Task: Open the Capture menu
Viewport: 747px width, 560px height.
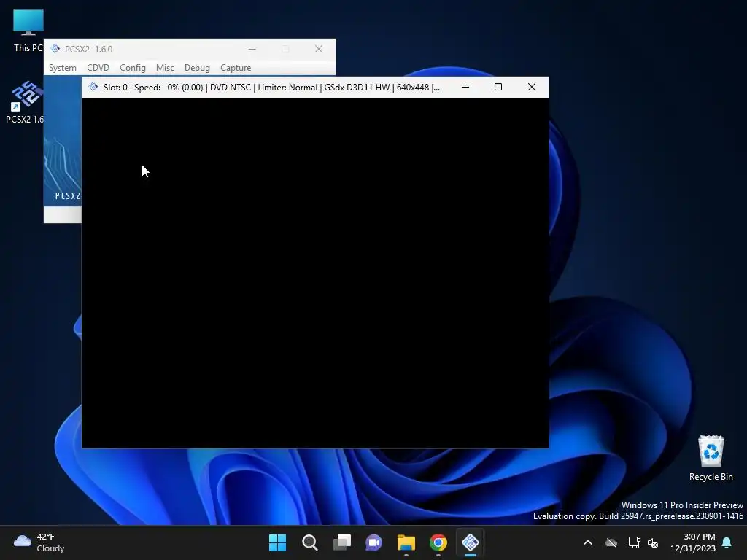Action: (236, 68)
